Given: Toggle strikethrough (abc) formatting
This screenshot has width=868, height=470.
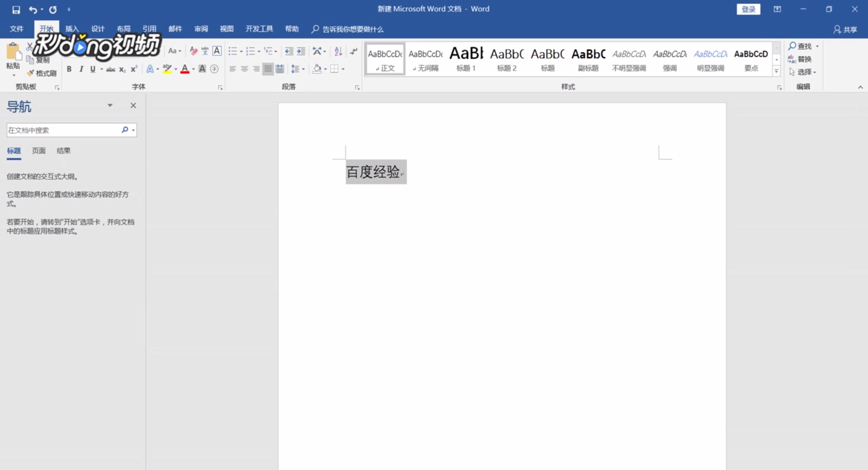Looking at the screenshot, I should tap(110, 69).
